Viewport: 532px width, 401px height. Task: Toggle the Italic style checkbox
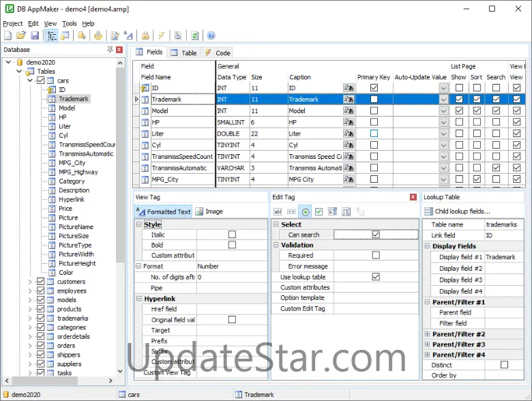(x=232, y=235)
